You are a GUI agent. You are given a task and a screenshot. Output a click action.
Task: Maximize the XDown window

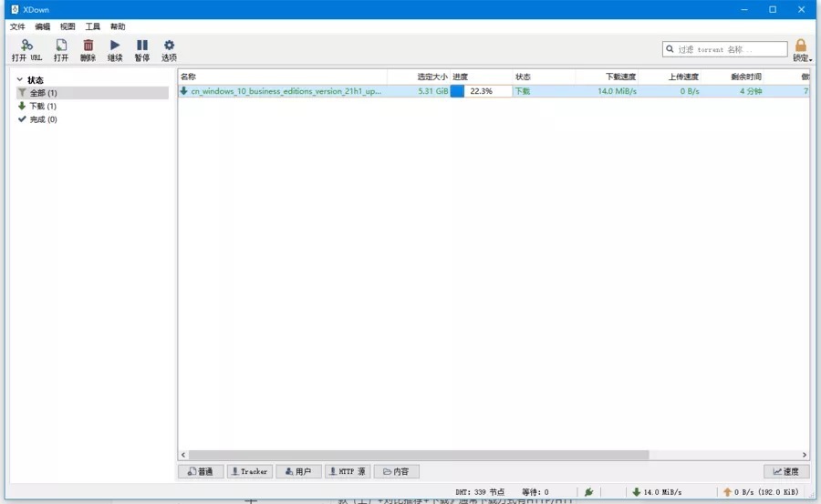(773, 9)
